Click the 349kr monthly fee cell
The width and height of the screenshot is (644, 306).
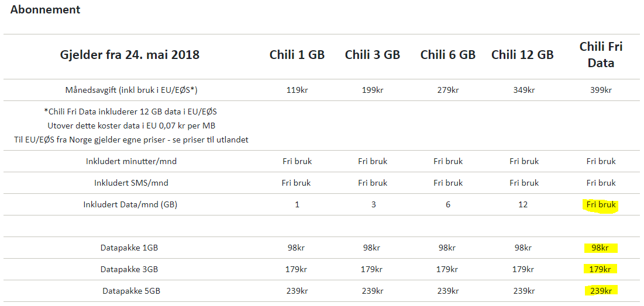(522, 91)
